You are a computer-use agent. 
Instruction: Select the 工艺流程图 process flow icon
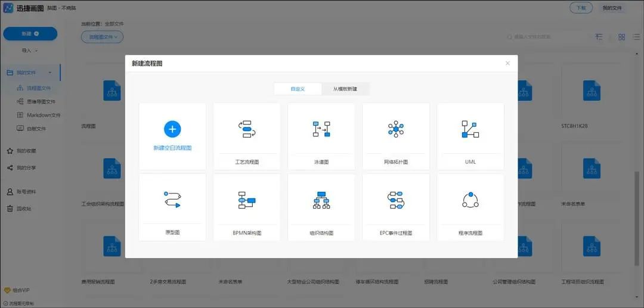point(247,129)
